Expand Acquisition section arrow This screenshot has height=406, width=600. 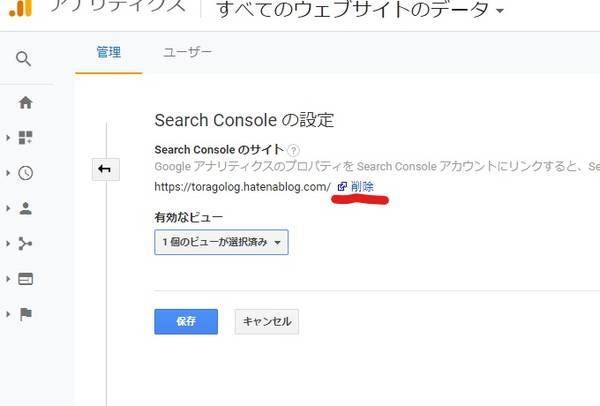(x=8, y=243)
